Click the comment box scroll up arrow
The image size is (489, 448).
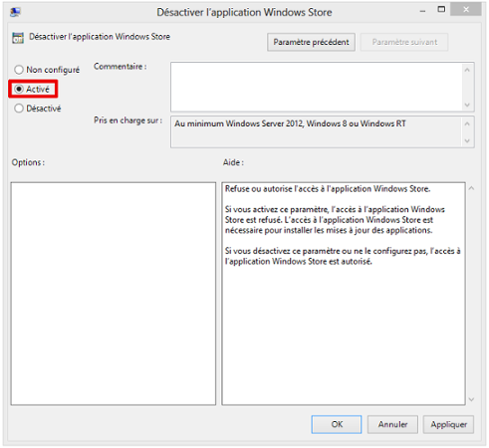[x=467, y=70]
